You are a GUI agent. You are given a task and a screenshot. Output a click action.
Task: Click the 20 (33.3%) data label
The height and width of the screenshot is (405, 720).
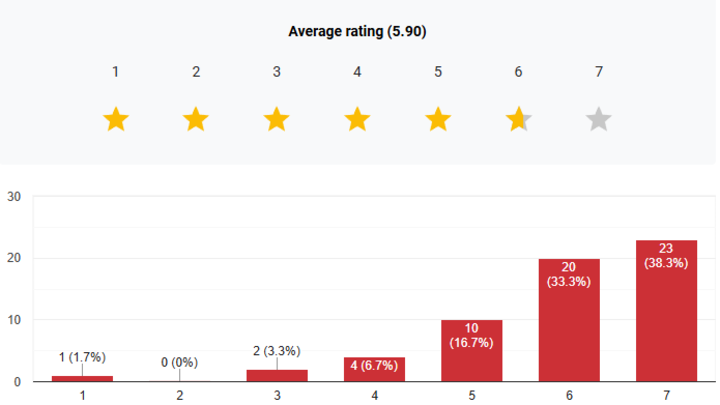(569, 274)
